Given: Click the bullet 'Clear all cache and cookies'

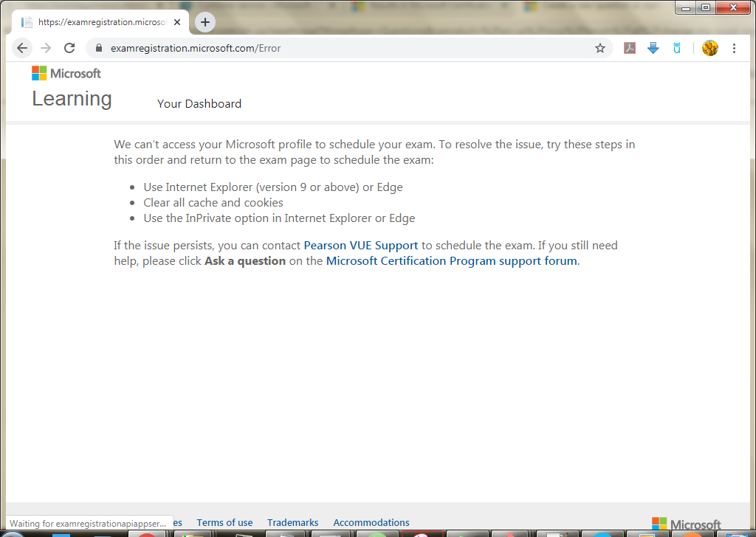Looking at the screenshot, I should [213, 203].
